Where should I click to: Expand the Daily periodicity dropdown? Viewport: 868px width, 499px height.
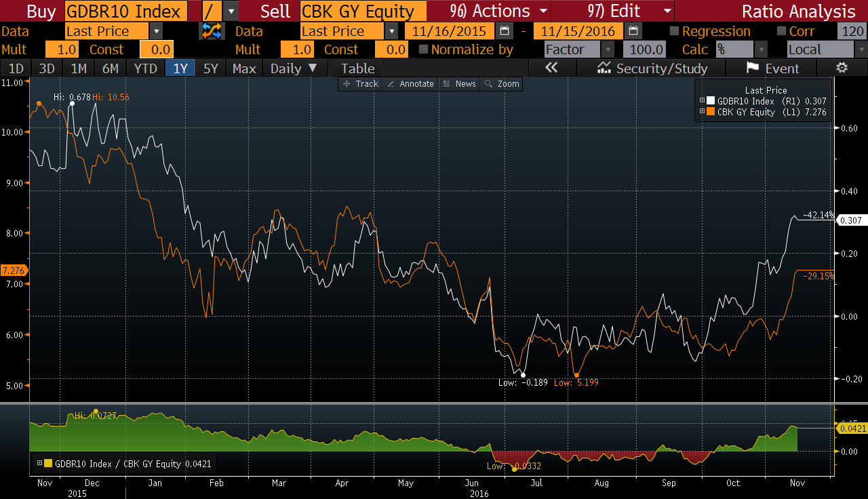(x=294, y=68)
